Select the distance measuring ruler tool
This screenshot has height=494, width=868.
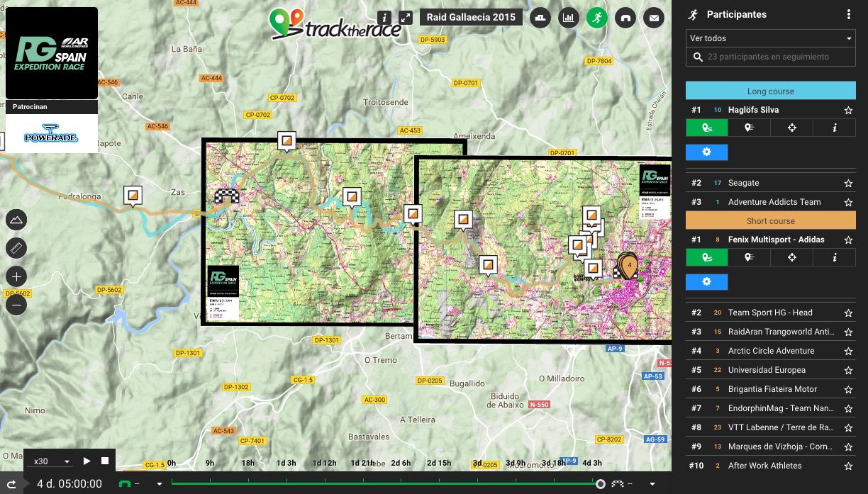tap(16, 247)
